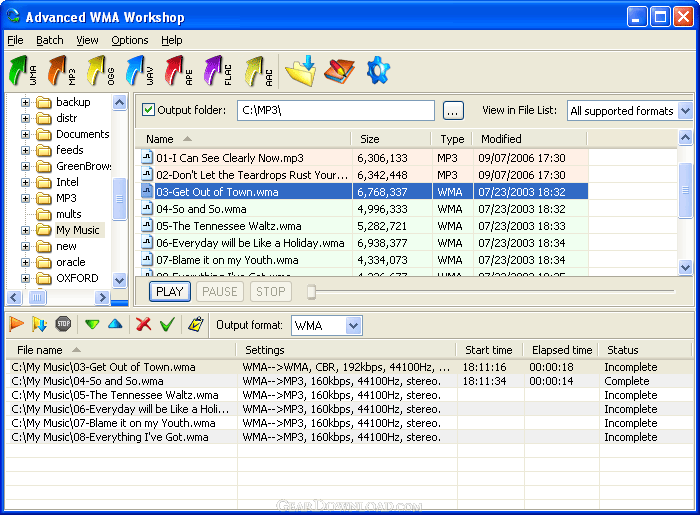700x515 pixels.
Task: Click the flag with blue arrow icon
Action: pos(39,324)
